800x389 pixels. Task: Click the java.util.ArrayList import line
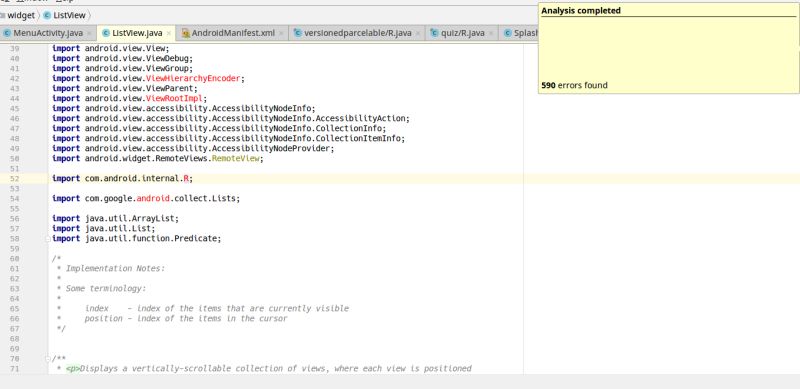pos(115,218)
